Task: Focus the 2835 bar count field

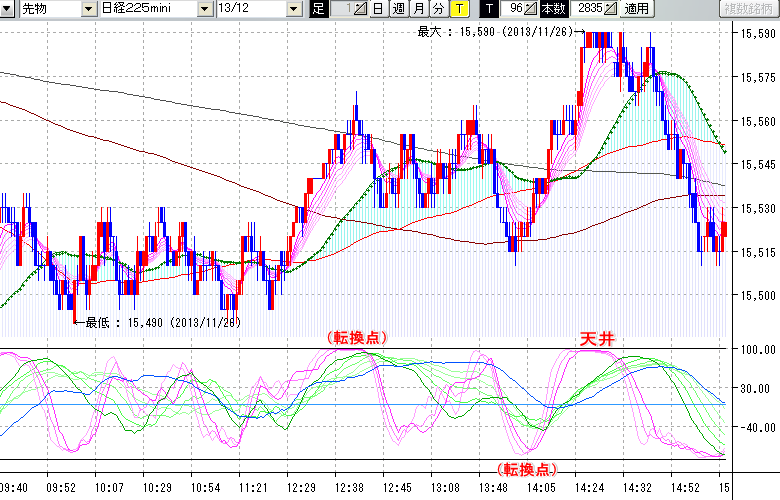Action: [x=588, y=9]
